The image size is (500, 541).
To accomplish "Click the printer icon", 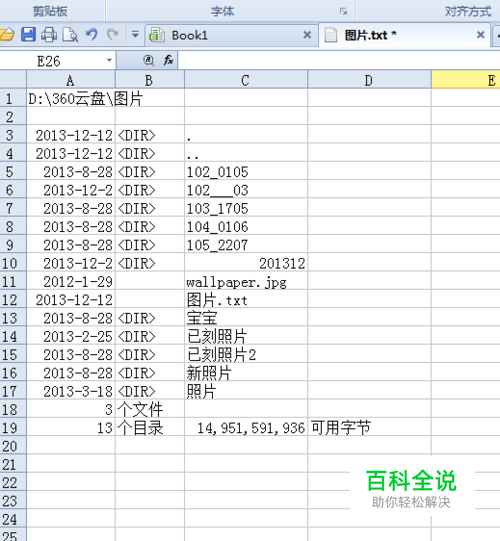I will 49,35.
